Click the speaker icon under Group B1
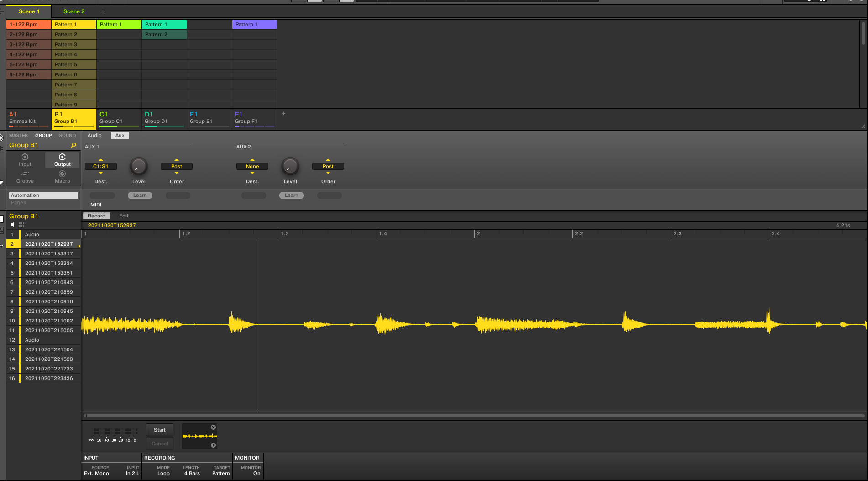Screen dimensions: 868x481 13,225
